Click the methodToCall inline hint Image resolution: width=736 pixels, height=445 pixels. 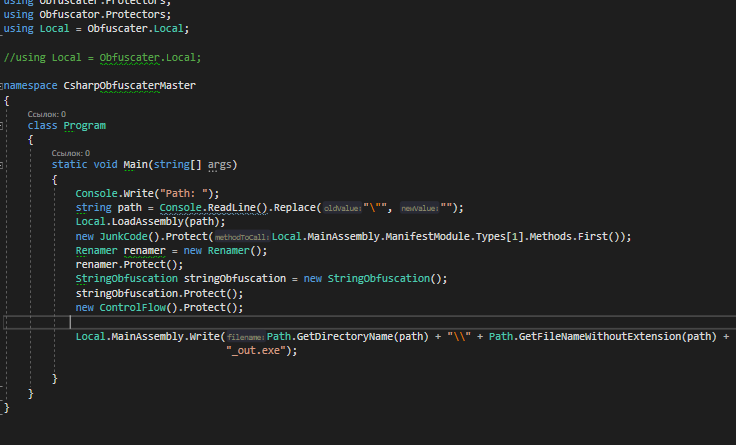[242, 237]
